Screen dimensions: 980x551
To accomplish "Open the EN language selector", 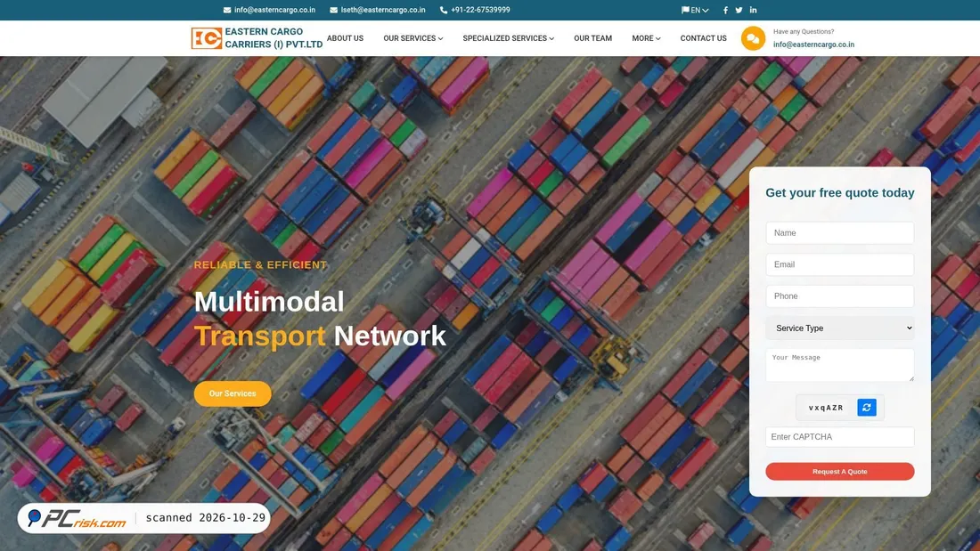I will tap(695, 10).
